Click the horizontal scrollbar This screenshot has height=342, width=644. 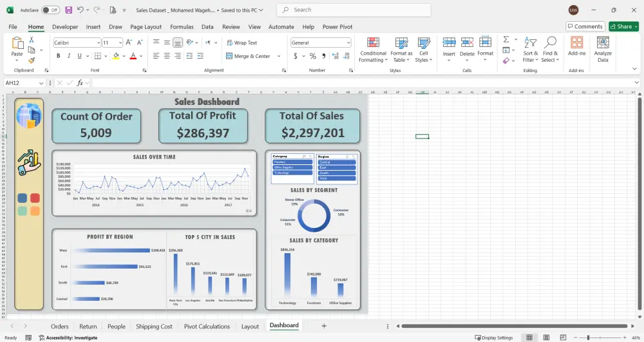[514, 326]
